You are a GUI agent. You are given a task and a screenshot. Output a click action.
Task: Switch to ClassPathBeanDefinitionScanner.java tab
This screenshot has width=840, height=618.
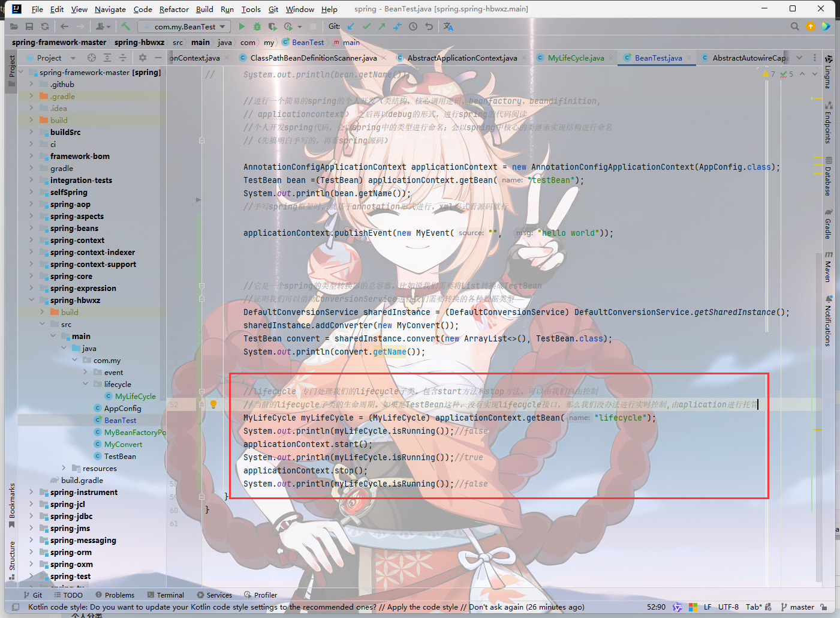coord(313,58)
